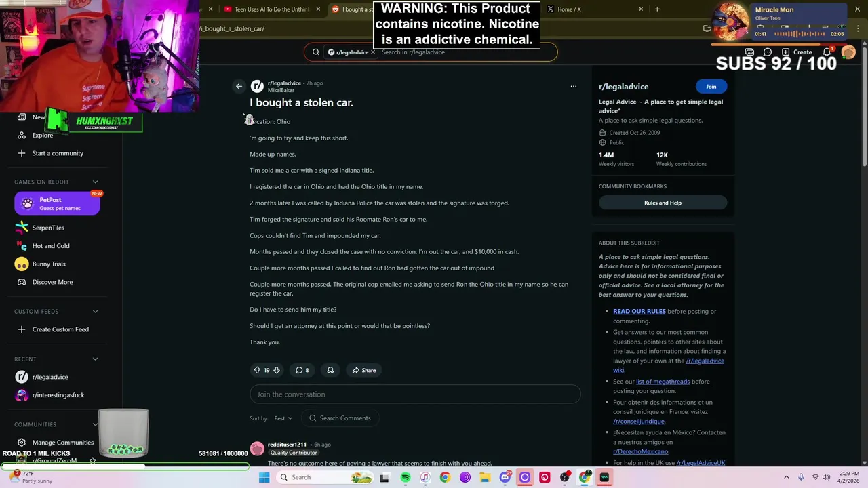
Task: Open the user avatar menu
Action: click(x=848, y=52)
